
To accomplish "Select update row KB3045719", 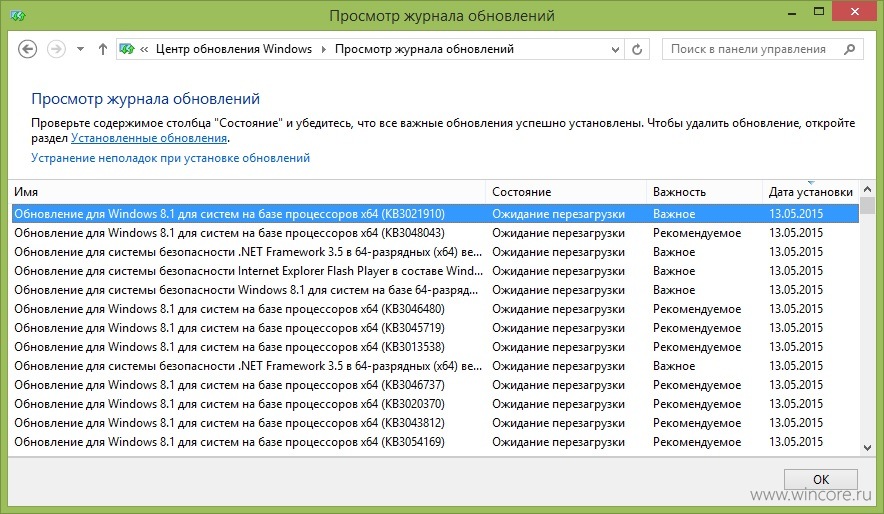I will click(x=435, y=328).
